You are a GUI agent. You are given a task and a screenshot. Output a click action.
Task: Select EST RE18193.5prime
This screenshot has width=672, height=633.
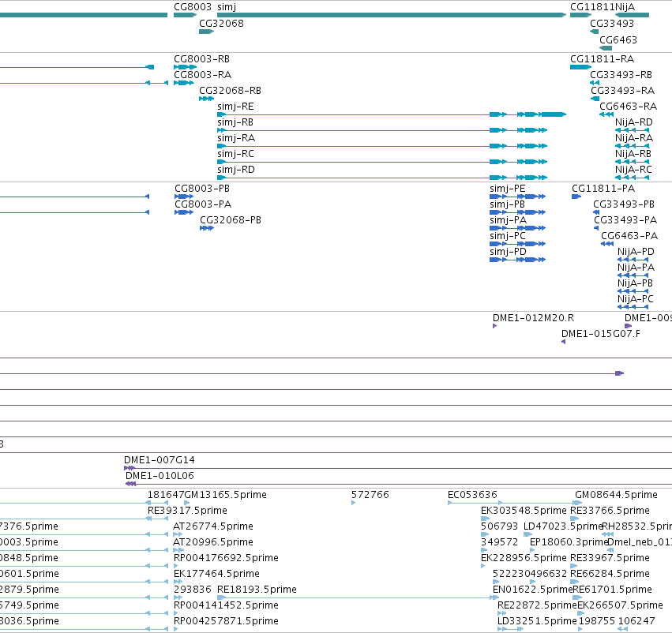pos(257,590)
